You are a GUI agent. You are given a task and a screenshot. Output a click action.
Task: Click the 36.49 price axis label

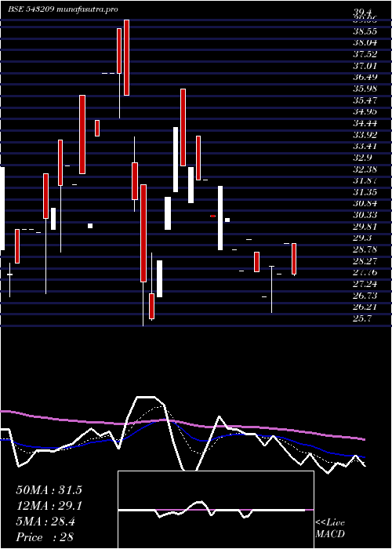(365, 78)
